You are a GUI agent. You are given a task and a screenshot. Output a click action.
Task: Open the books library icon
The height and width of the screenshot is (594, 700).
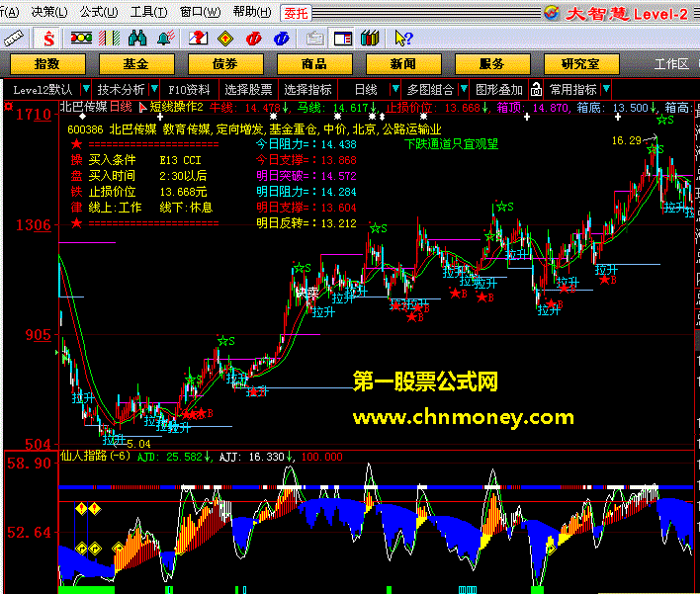click(370, 39)
